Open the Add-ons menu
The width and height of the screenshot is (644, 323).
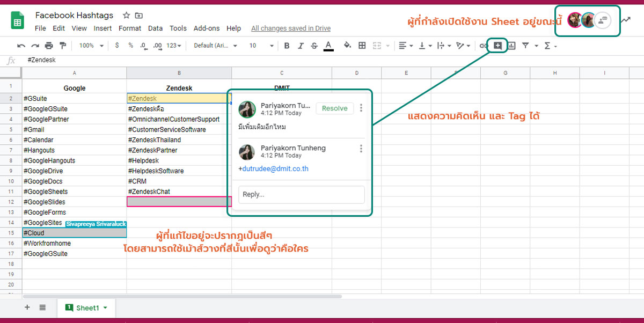click(207, 28)
